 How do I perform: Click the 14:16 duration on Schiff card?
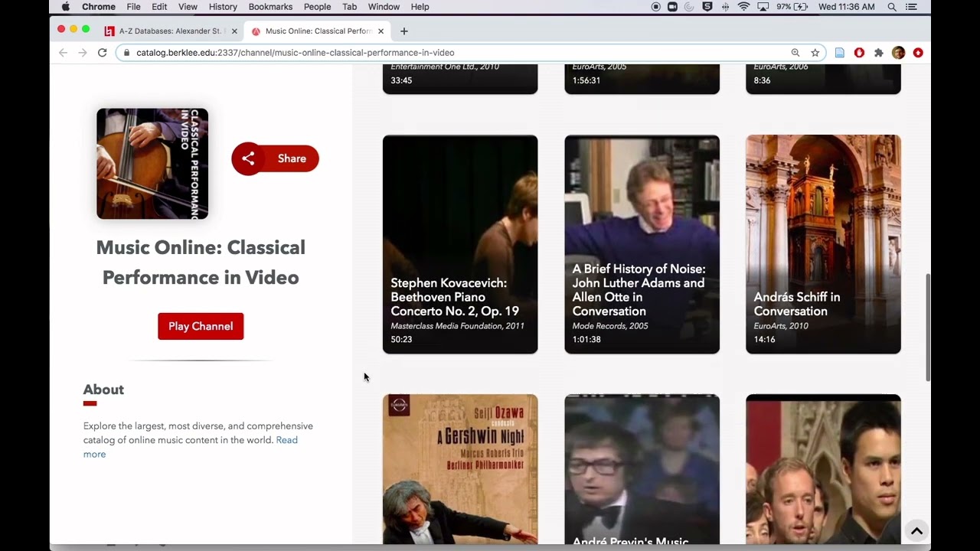click(764, 340)
